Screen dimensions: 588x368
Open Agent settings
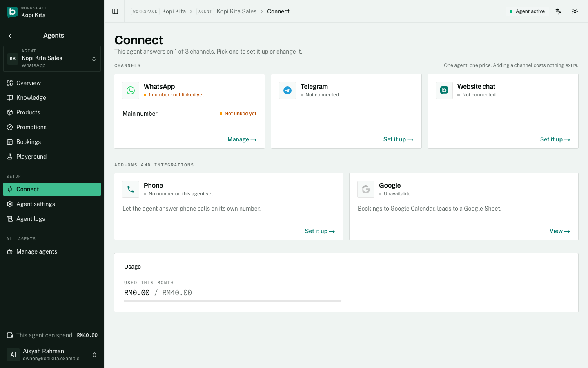click(52, 204)
